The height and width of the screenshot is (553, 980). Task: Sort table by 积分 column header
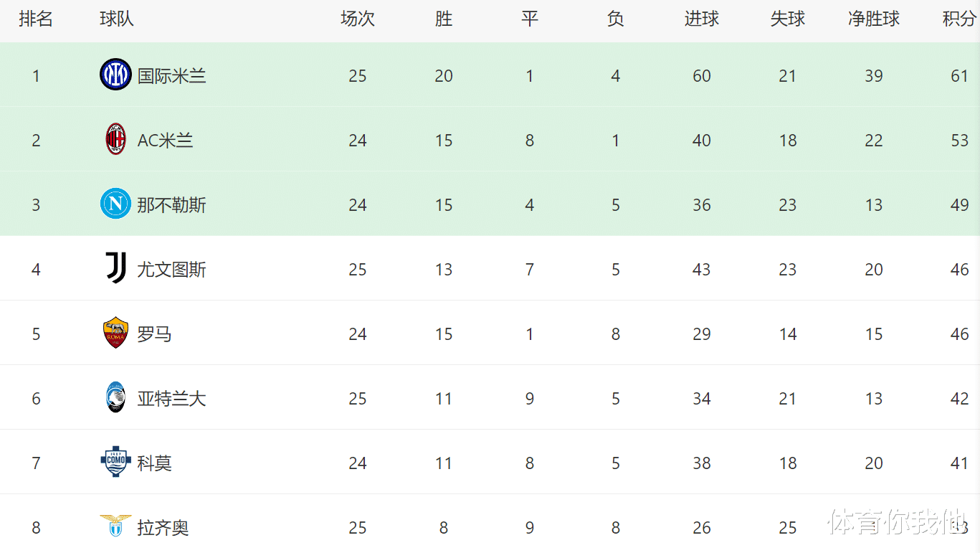958,19
